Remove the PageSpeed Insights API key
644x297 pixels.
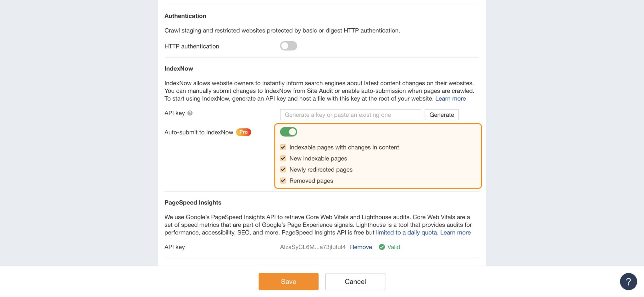coord(361,247)
